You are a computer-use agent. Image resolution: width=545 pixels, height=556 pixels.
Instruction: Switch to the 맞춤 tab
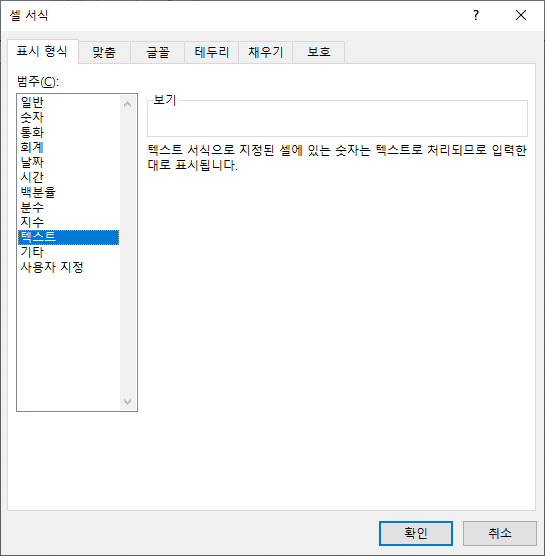(x=104, y=52)
